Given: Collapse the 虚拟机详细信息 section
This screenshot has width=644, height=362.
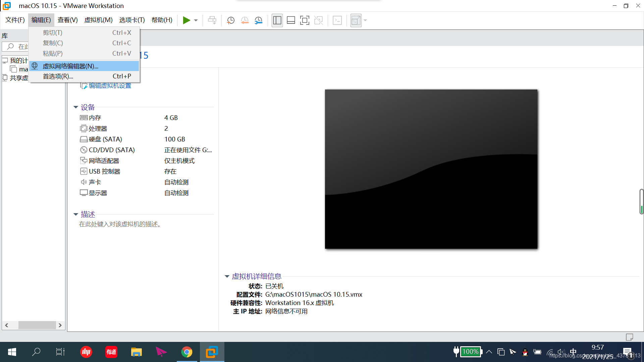Looking at the screenshot, I should click(227, 276).
